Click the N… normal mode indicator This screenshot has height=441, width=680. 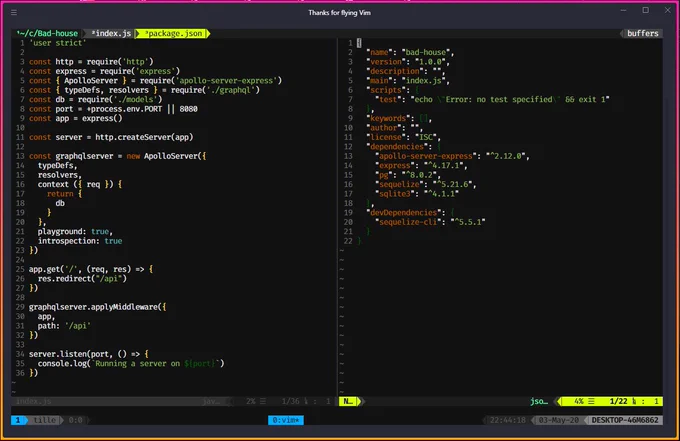[x=349, y=402]
